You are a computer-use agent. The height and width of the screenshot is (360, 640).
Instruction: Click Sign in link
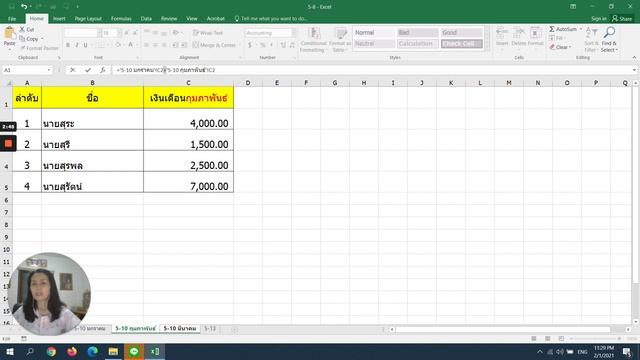[x=599, y=19]
